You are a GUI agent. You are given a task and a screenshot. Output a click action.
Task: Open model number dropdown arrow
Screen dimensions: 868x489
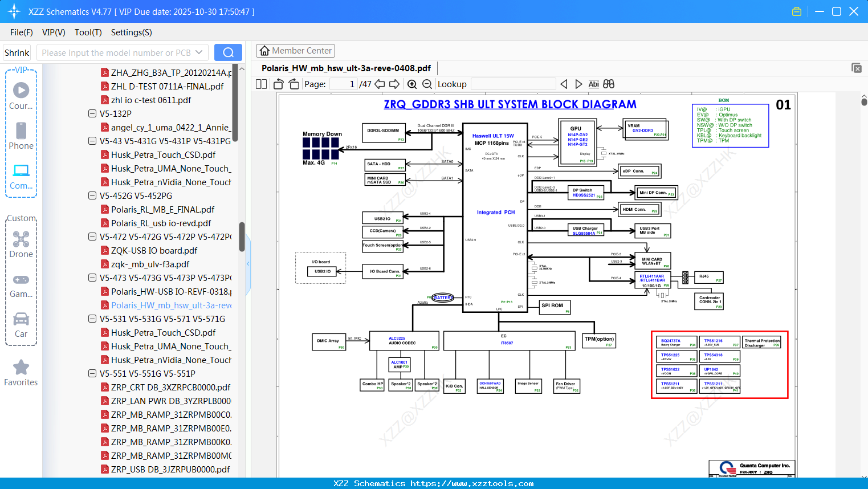[x=199, y=52]
